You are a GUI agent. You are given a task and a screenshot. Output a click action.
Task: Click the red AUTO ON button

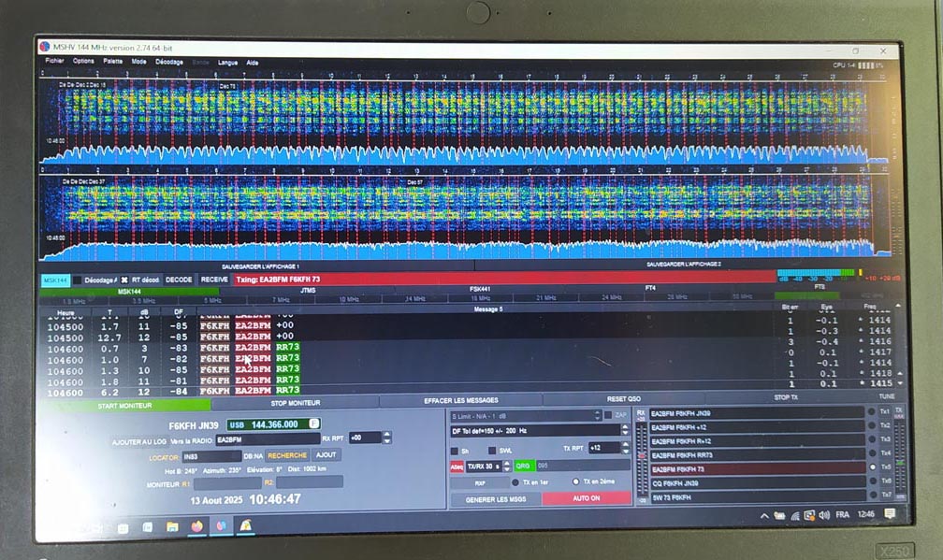coord(585,498)
